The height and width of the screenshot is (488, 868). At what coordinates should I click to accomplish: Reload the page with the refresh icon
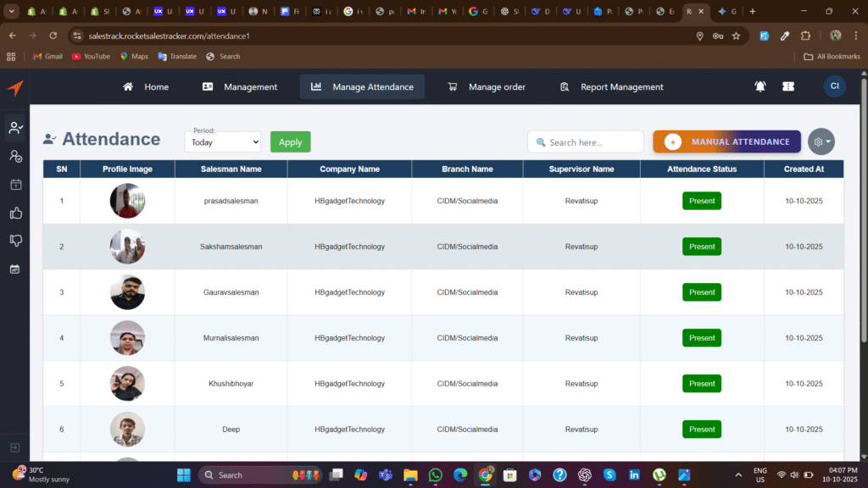(53, 36)
